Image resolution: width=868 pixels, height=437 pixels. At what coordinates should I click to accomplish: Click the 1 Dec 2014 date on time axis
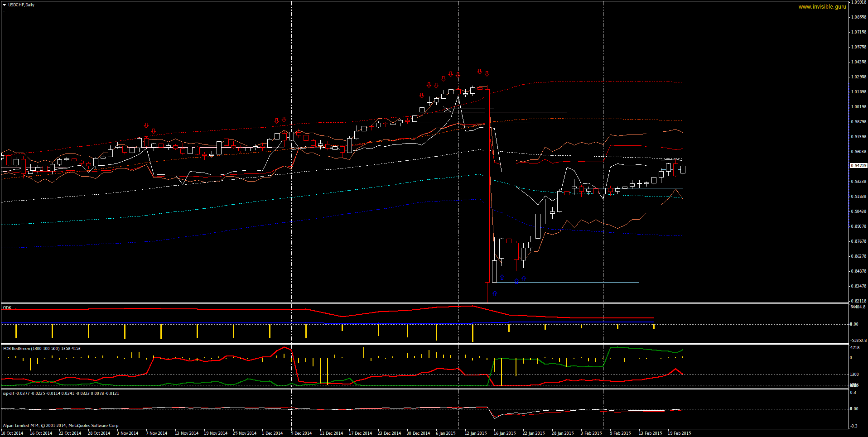[272, 433]
